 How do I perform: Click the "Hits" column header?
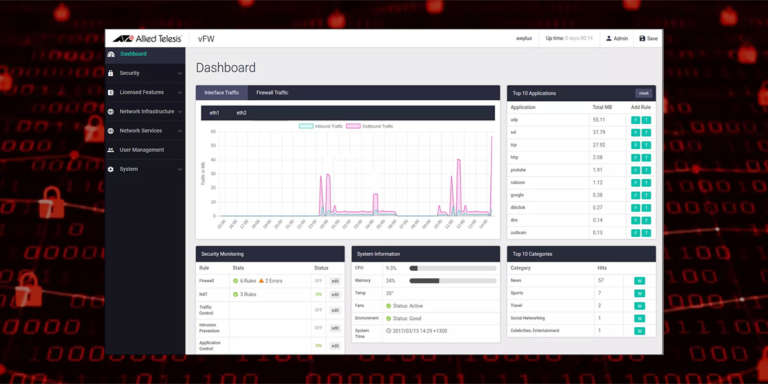(x=602, y=268)
